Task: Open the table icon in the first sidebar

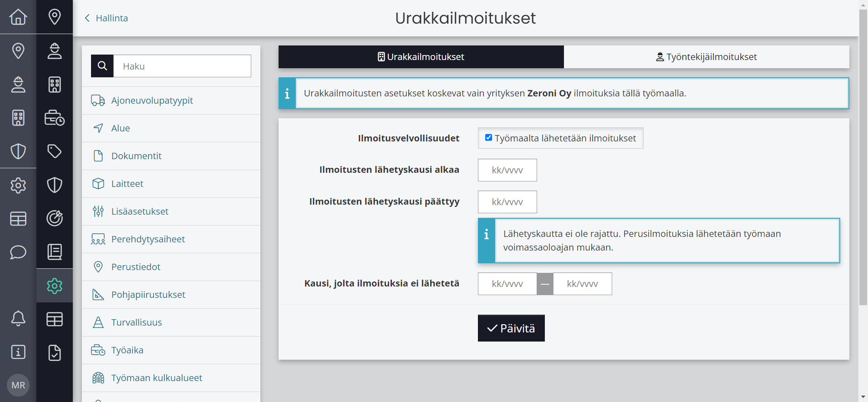Action: [x=18, y=219]
